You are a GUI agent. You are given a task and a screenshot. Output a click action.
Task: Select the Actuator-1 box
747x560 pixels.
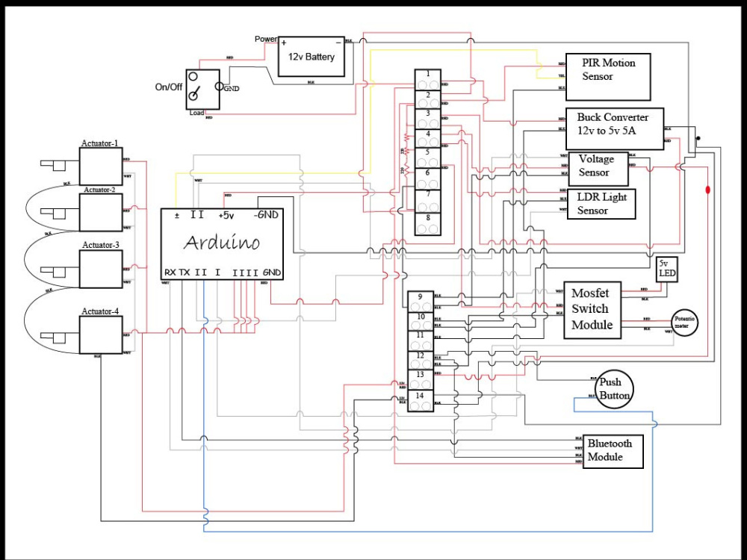(101, 167)
